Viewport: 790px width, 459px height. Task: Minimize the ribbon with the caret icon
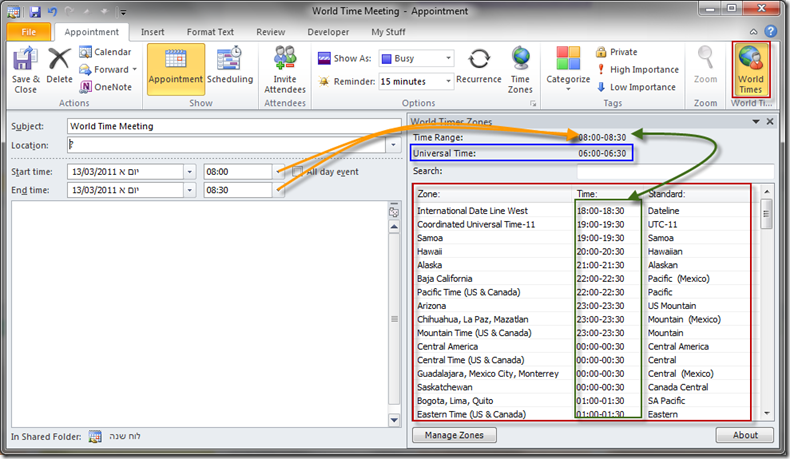point(753,32)
